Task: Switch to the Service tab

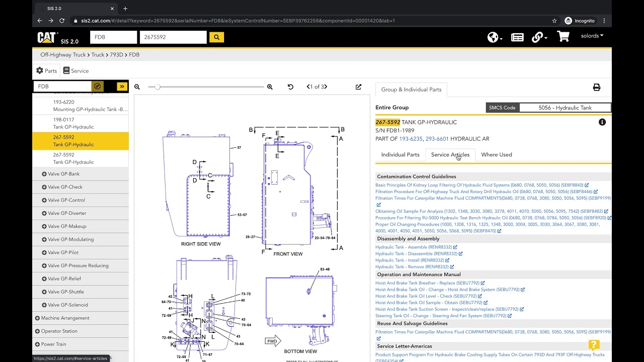Action: coord(75,71)
